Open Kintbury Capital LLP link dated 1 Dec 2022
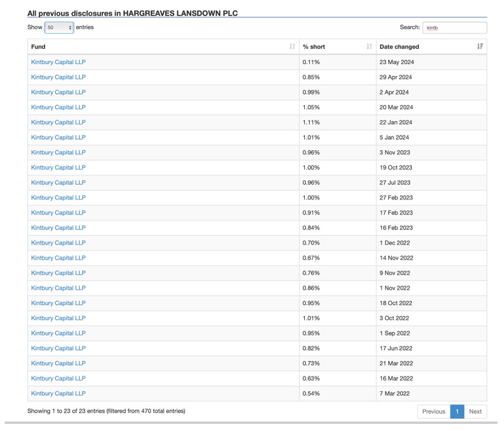504x431 pixels. click(x=58, y=243)
